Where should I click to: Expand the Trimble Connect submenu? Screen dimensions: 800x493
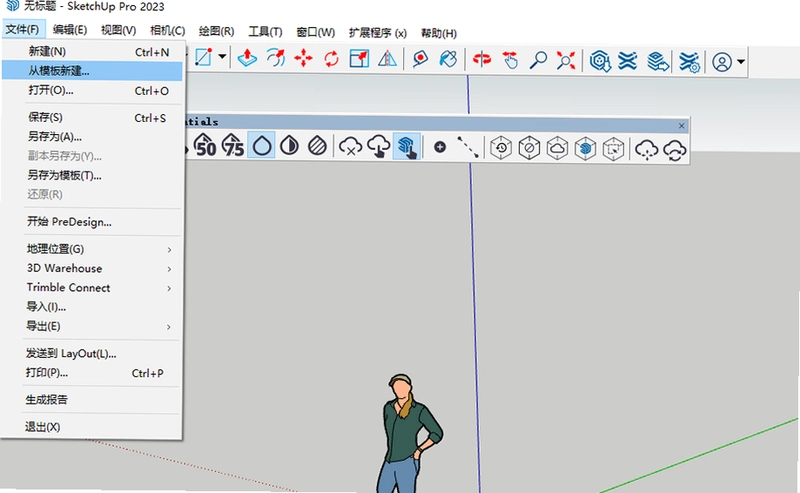click(102, 288)
